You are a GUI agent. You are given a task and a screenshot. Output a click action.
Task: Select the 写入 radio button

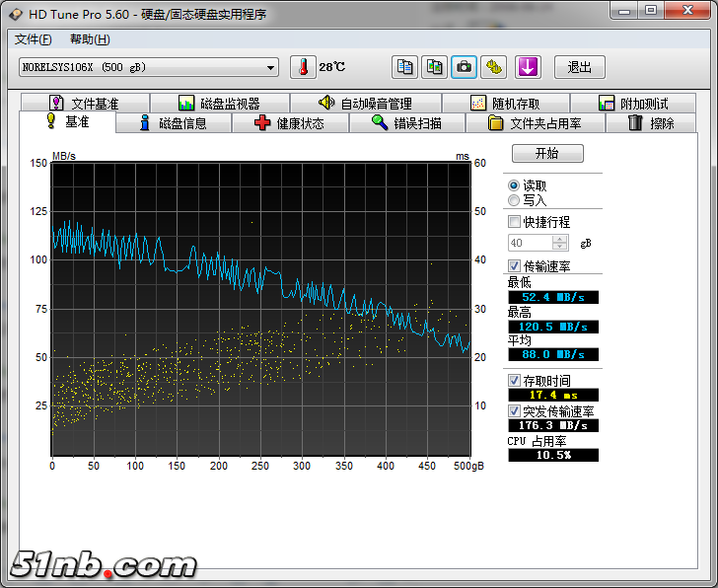coord(514,200)
